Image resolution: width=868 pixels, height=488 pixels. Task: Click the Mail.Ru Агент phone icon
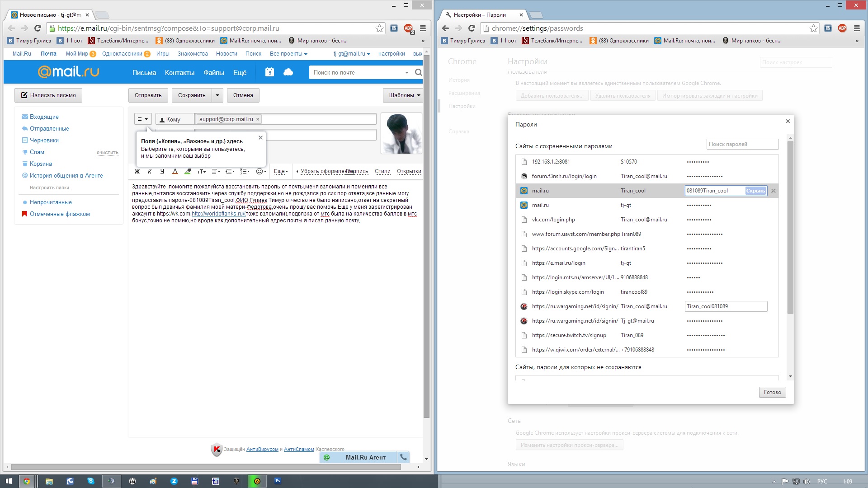tap(403, 457)
